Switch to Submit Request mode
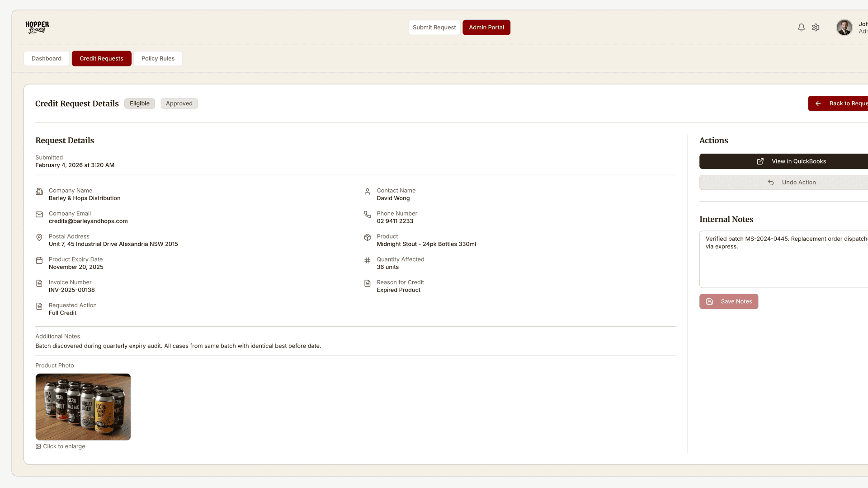 (434, 28)
